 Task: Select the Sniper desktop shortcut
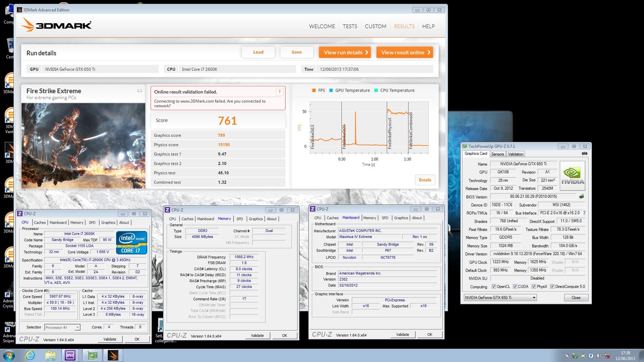9,332
